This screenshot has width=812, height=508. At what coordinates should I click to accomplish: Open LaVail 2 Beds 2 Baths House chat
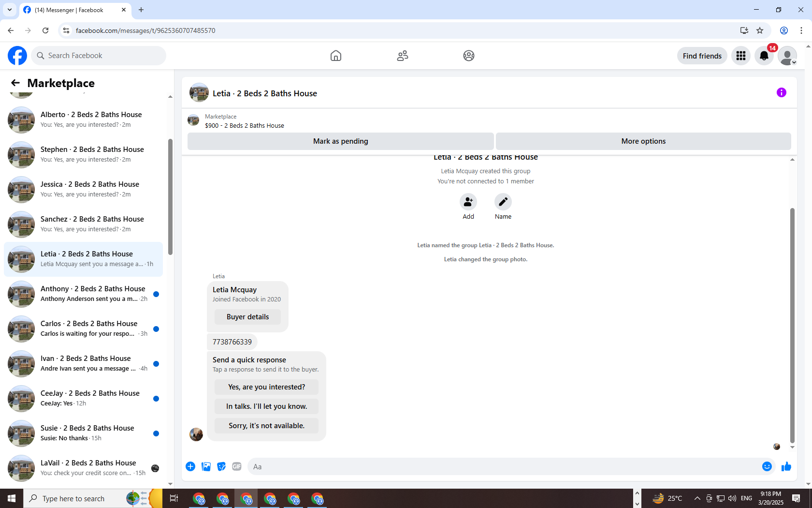pos(83,468)
